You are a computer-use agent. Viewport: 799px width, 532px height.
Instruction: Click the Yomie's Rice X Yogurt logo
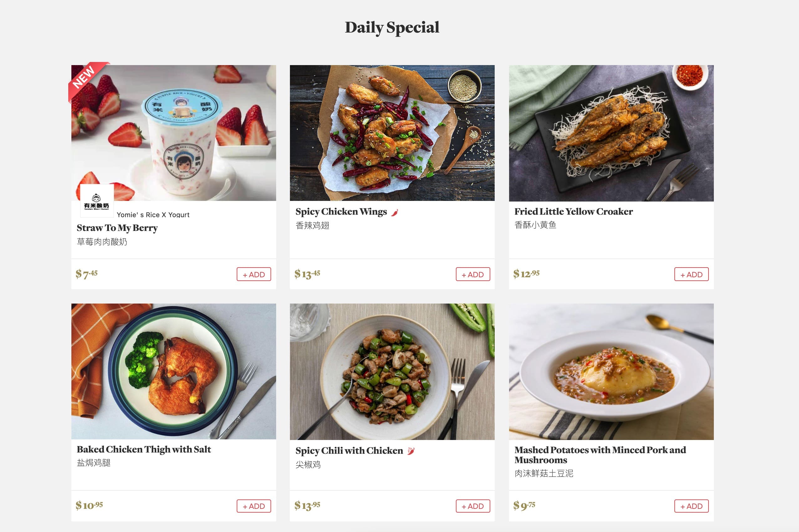point(97,201)
